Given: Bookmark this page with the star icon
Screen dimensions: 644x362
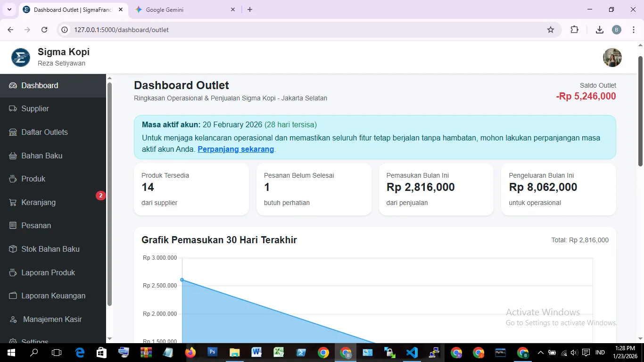Looking at the screenshot, I should tap(551, 30).
